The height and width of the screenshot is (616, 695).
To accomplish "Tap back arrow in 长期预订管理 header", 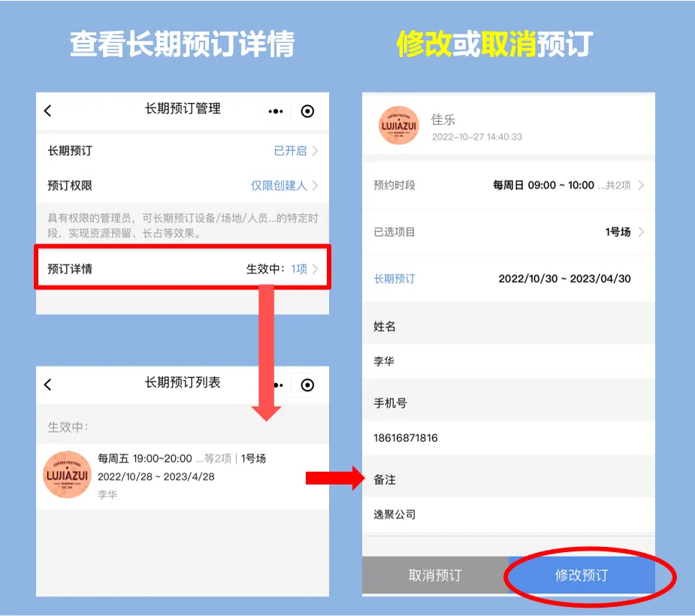I will (x=48, y=111).
